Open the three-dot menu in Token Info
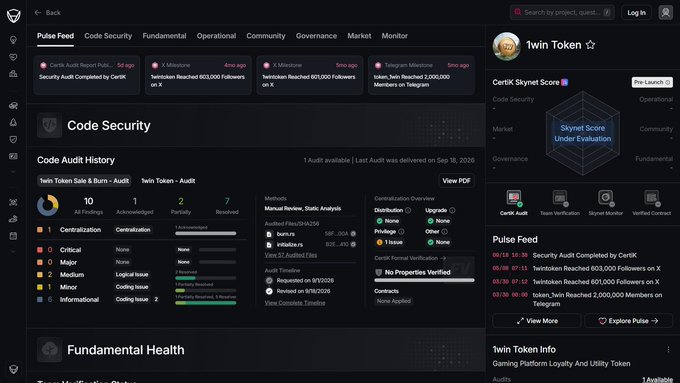 click(x=668, y=350)
